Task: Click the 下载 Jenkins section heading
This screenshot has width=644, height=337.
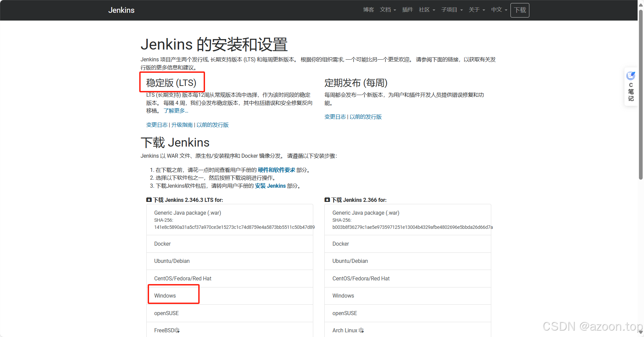Action: [175, 143]
